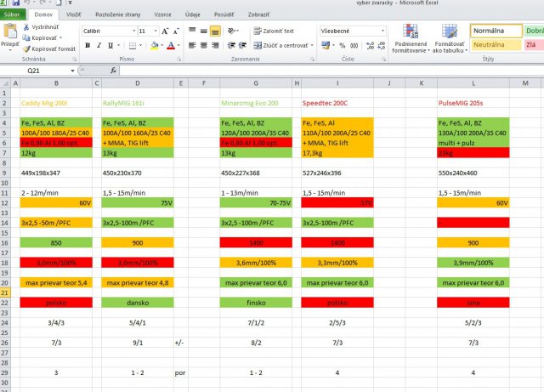The height and width of the screenshot is (392, 544).
Task: Apply thousands separator (000) style
Action: pyautogui.click(x=354, y=45)
